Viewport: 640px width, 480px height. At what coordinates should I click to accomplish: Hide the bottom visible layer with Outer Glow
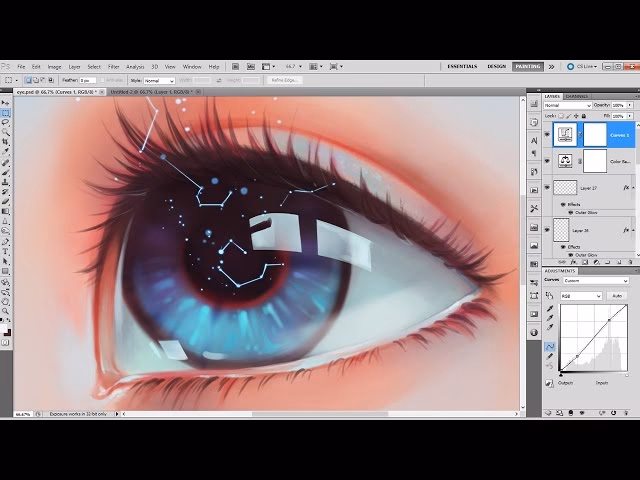(x=547, y=230)
